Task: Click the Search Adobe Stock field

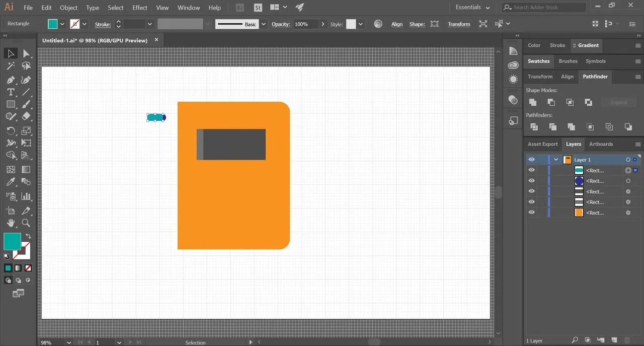Action: 544,8
